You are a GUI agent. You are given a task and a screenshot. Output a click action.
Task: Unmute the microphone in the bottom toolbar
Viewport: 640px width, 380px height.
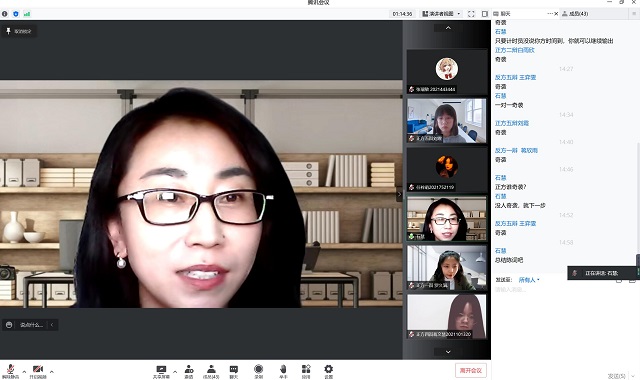[11, 371]
